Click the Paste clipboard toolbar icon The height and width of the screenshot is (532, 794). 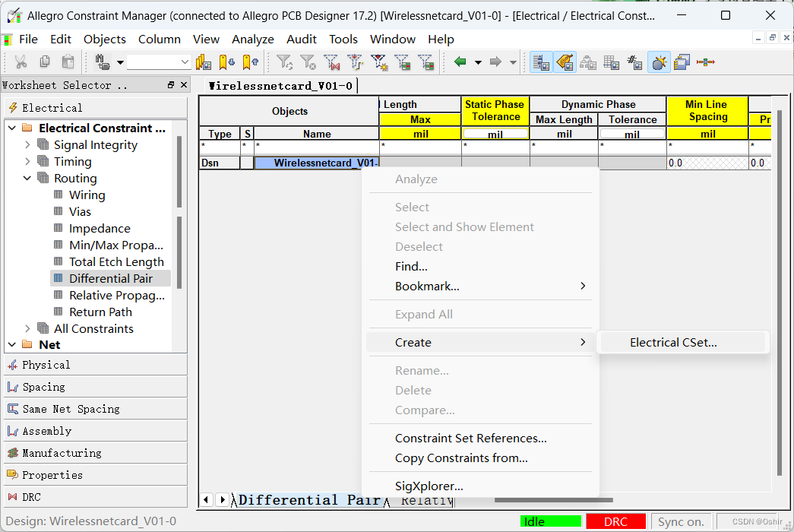tap(68, 62)
